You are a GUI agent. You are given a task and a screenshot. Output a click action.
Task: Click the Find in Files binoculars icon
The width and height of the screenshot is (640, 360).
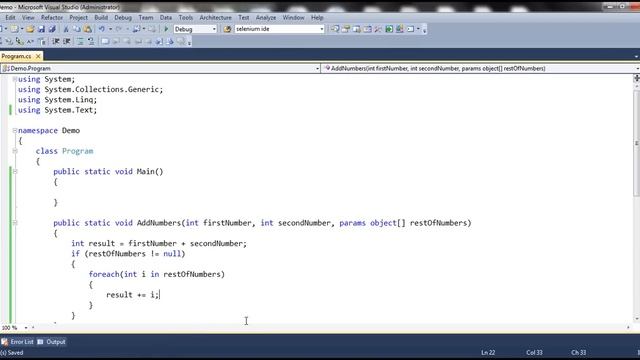click(227, 29)
